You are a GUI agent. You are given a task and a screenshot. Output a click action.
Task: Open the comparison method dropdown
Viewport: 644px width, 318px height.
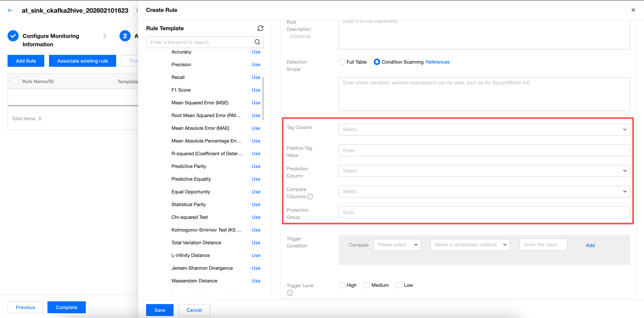click(470, 245)
